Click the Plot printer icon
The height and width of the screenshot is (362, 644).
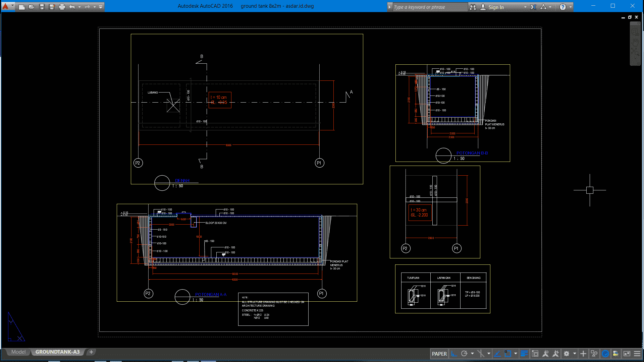click(62, 7)
